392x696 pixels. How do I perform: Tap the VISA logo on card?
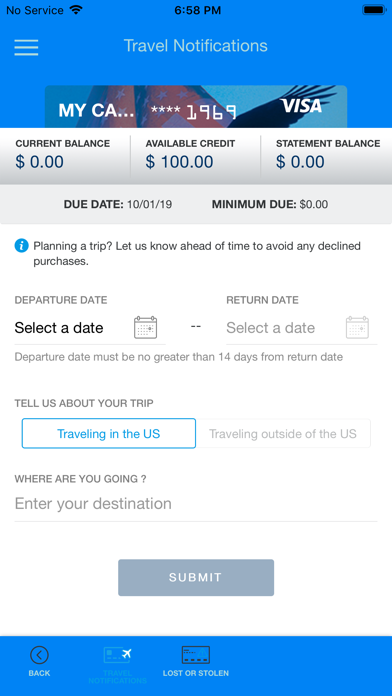pos(301,106)
